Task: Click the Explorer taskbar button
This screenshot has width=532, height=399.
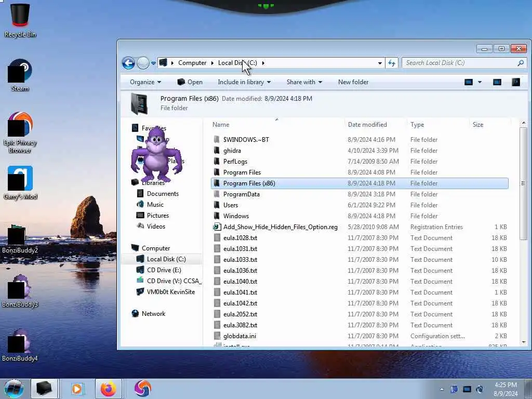Action: (x=44, y=389)
